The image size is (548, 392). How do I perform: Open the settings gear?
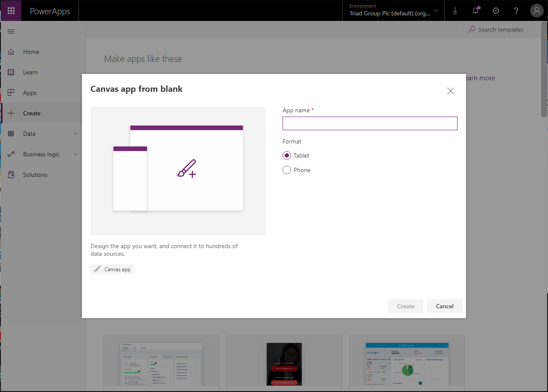[x=496, y=11]
